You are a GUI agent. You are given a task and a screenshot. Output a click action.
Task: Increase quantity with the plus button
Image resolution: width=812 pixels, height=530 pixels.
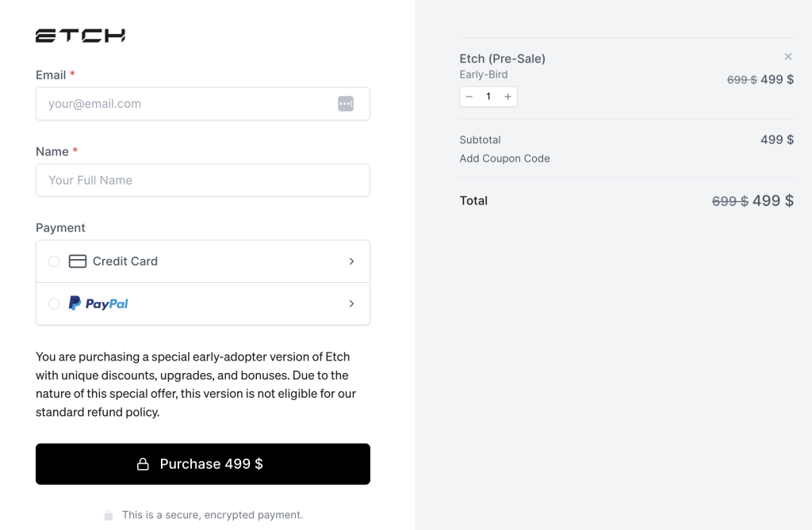pyautogui.click(x=508, y=97)
